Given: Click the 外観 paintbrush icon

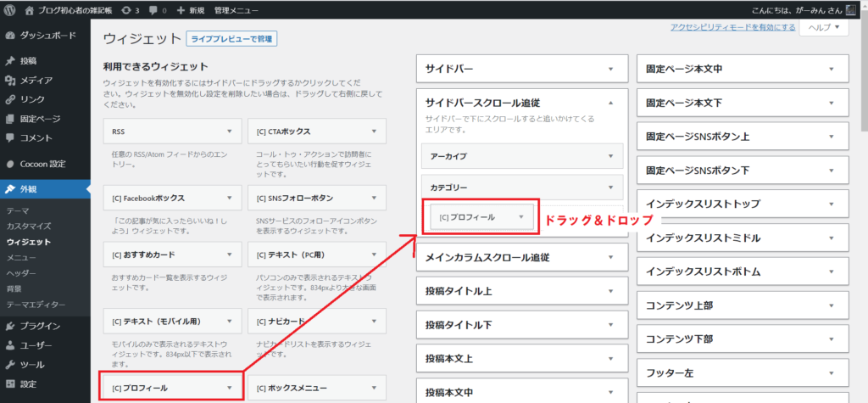Looking at the screenshot, I should 10,189.
